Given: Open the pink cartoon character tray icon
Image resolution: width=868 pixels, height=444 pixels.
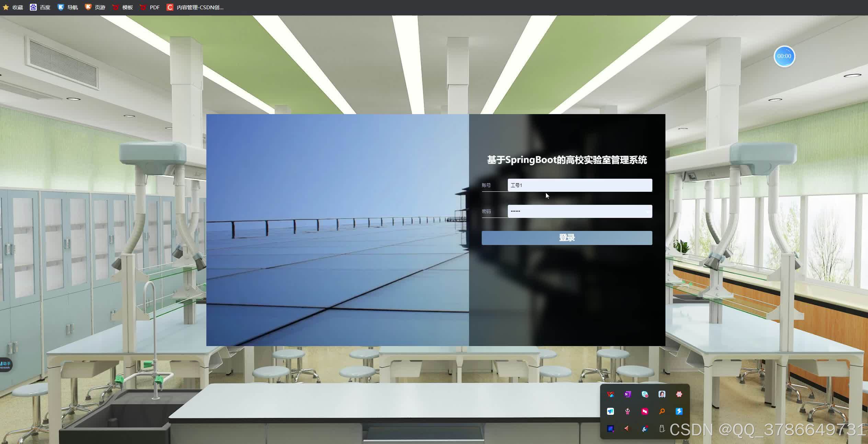Looking at the screenshot, I should (x=627, y=411).
